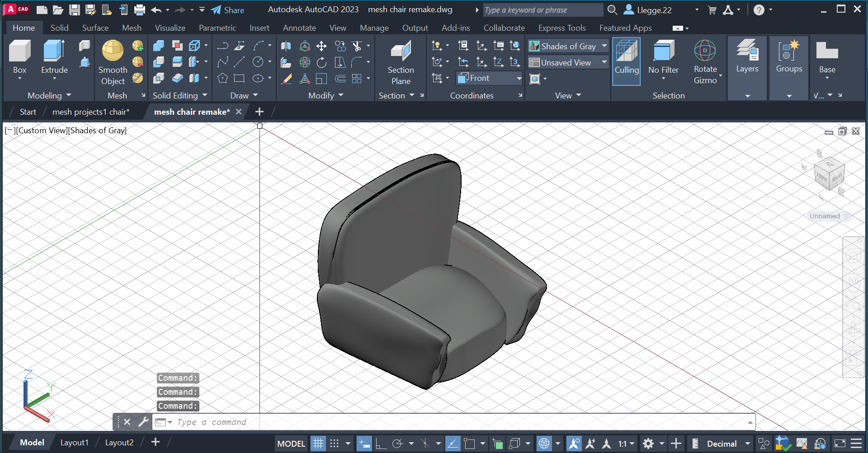This screenshot has width=868, height=453.
Task: Click the Custom View viewport label
Action: [42, 131]
